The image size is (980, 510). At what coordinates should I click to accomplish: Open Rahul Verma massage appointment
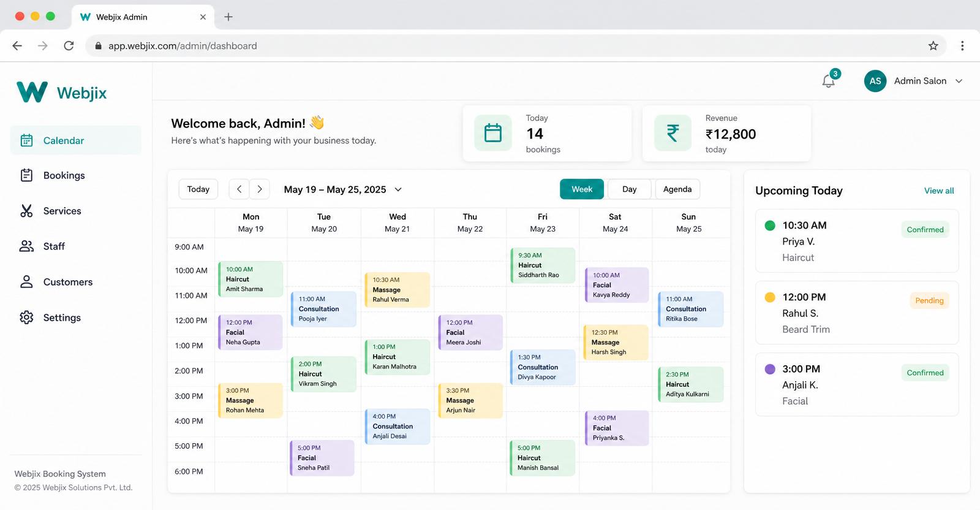(x=397, y=290)
